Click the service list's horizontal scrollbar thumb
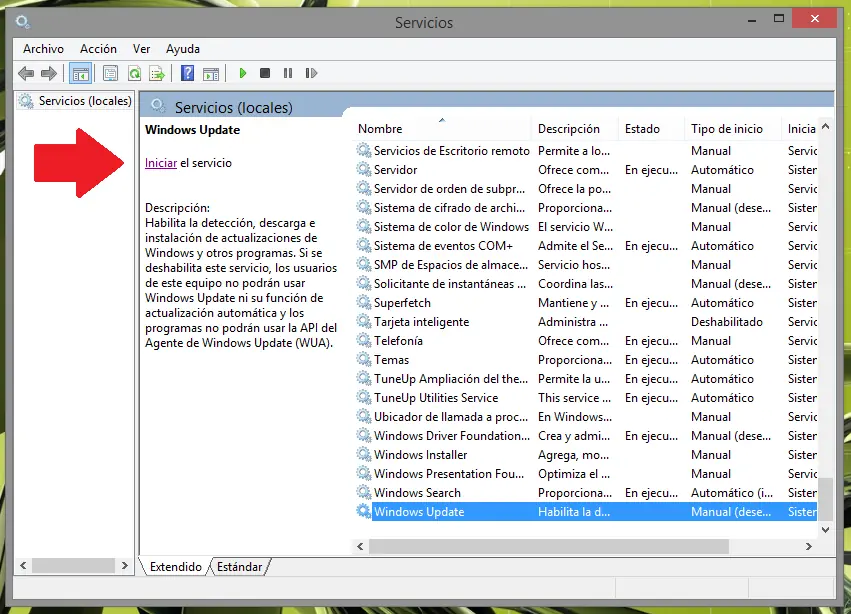This screenshot has height=614, width=851. point(549,547)
